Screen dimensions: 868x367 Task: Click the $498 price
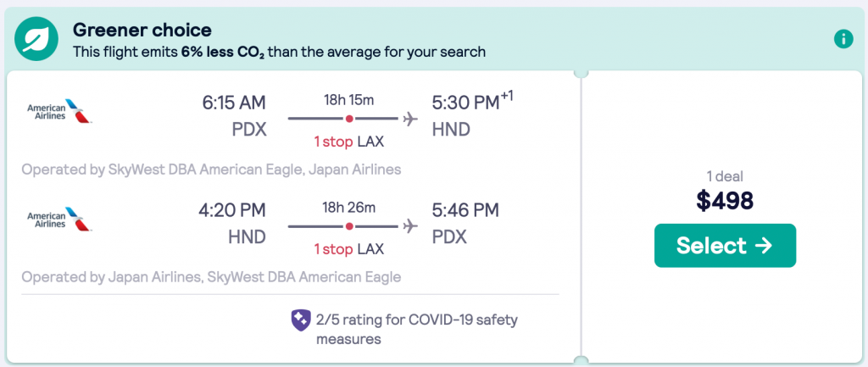point(725,200)
